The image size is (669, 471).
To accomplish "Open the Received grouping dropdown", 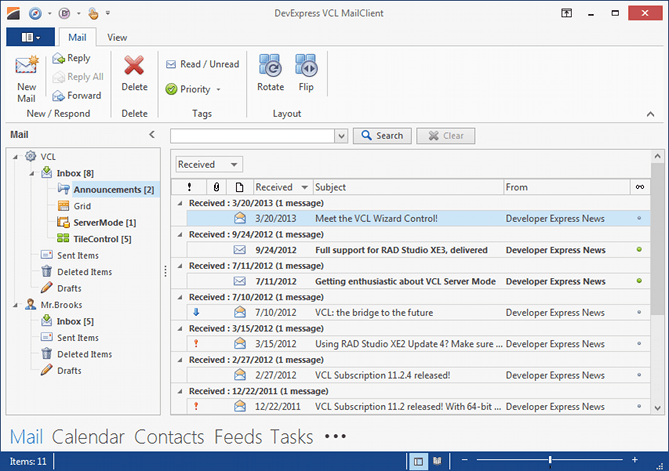I will click(x=209, y=164).
